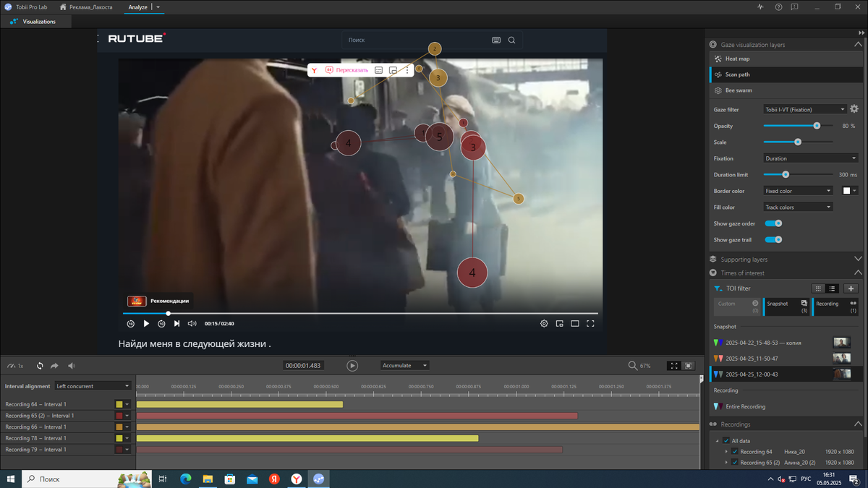Uncheck the All data checkbox
868x488 pixels.
click(x=726, y=440)
